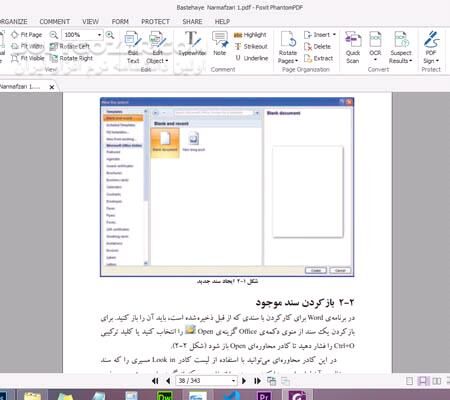The width and height of the screenshot is (450, 400).
Task: Click the zoom in magnifier icon
Action: [110, 35]
